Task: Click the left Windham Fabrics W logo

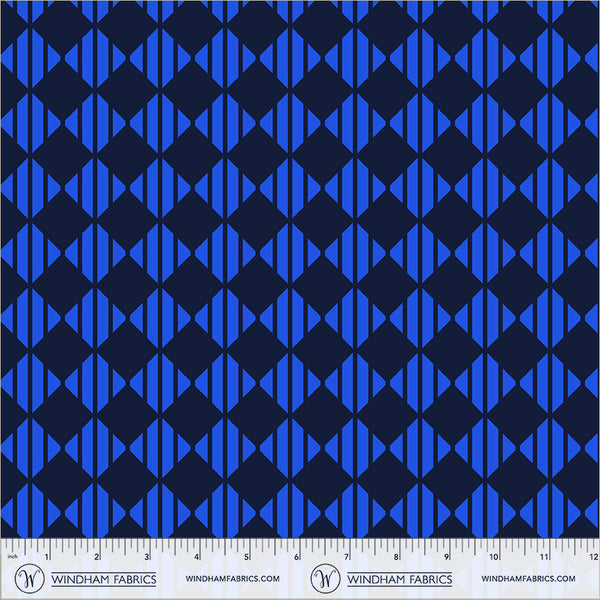Action: [x=29, y=578]
